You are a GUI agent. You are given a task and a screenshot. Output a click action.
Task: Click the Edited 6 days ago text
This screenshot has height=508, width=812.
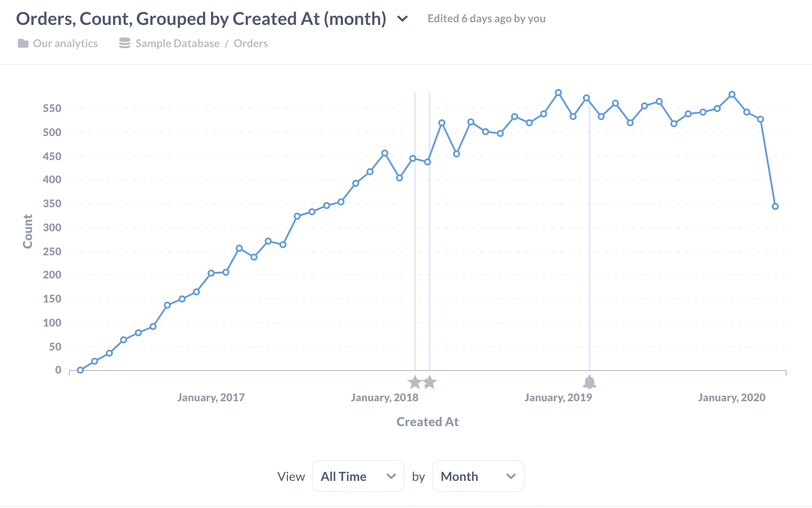487,18
